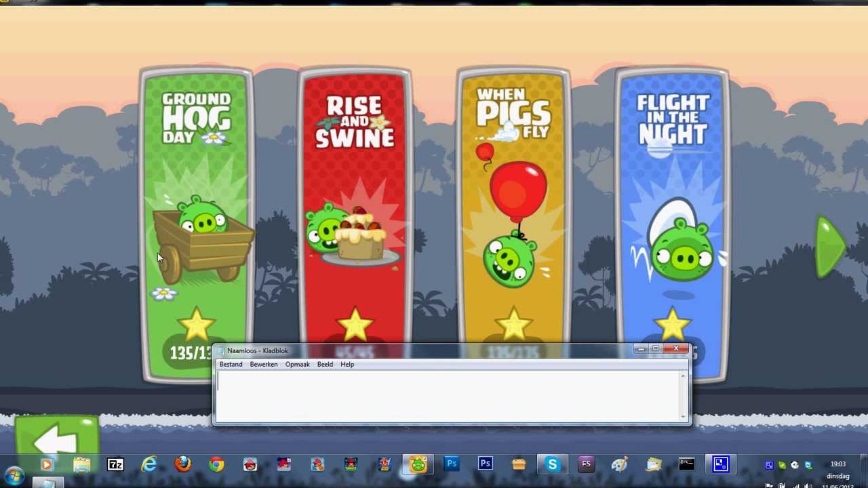Launch Firefox from the taskbar
The image size is (868, 488).
(x=182, y=465)
